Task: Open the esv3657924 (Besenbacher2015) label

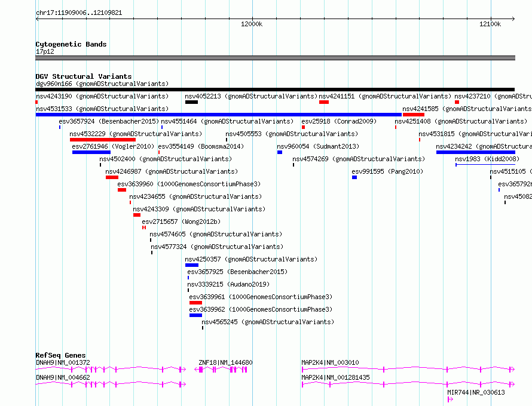Action: tap(109, 121)
